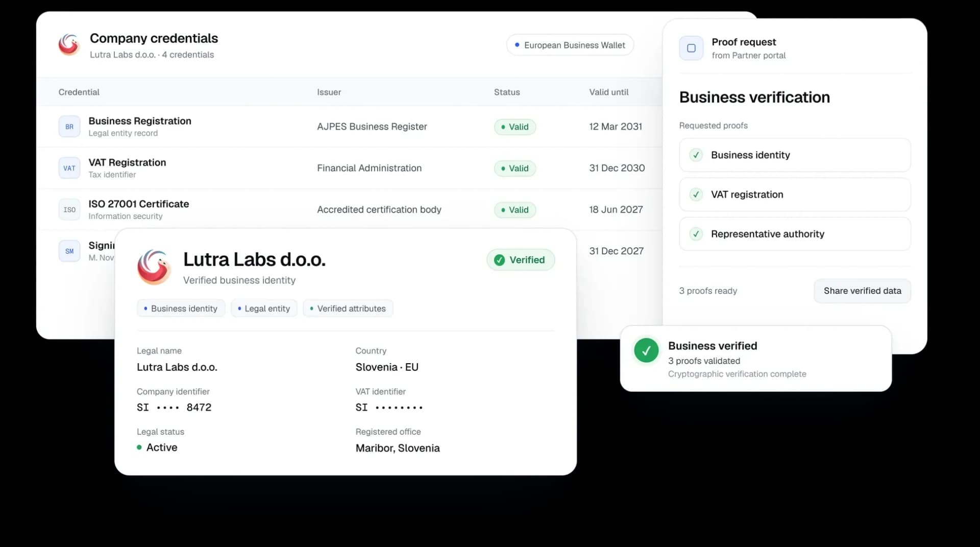Click the 31 Dec 2030 expiry date
The height and width of the screenshot is (547, 980).
(617, 168)
